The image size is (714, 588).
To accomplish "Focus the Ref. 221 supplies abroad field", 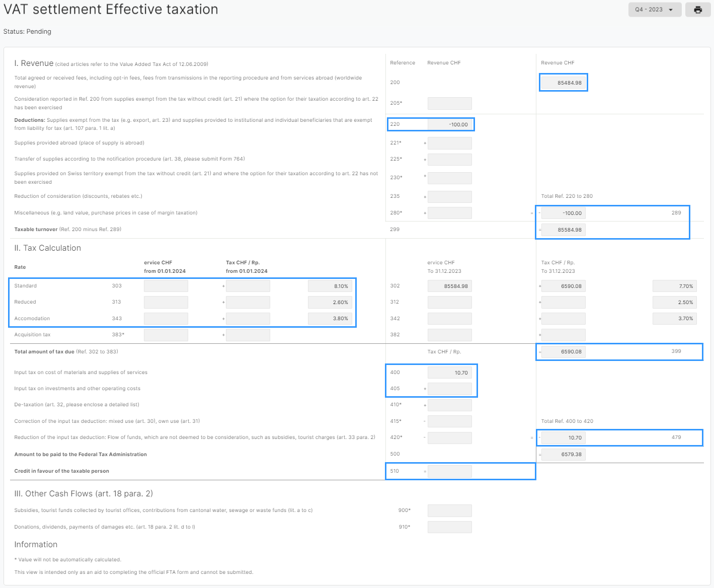I will pos(449,143).
